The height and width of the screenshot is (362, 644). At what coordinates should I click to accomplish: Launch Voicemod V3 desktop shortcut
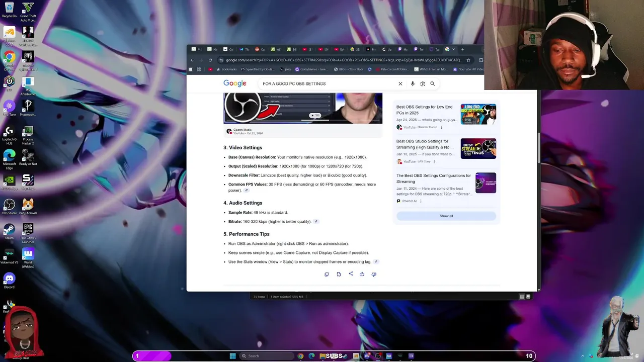click(9, 256)
